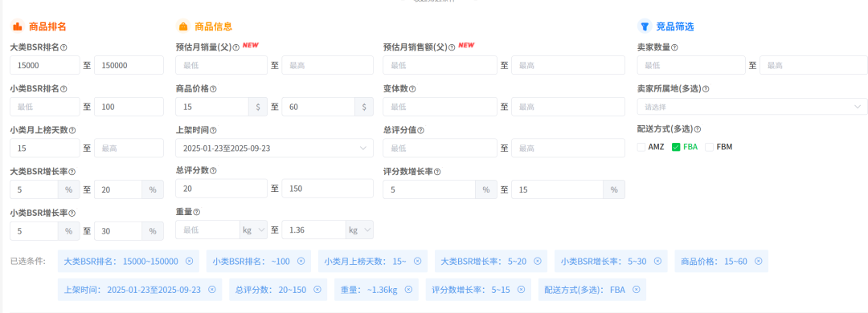Remove the 商品价格 15~60 condition tag
The height and width of the screenshot is (313, 868).
[x=758, y=261]
